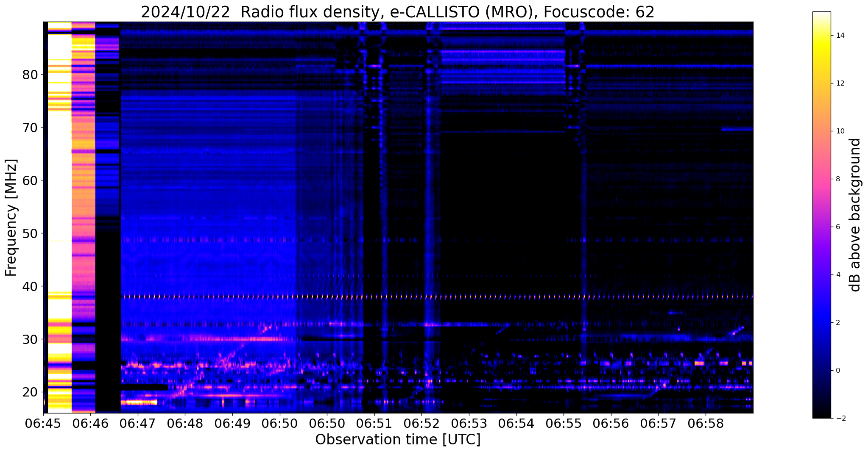Viewport: 868px width, 452px height.
Task: Click the 80 MHz frequency tick label
Action: point(29,75)
